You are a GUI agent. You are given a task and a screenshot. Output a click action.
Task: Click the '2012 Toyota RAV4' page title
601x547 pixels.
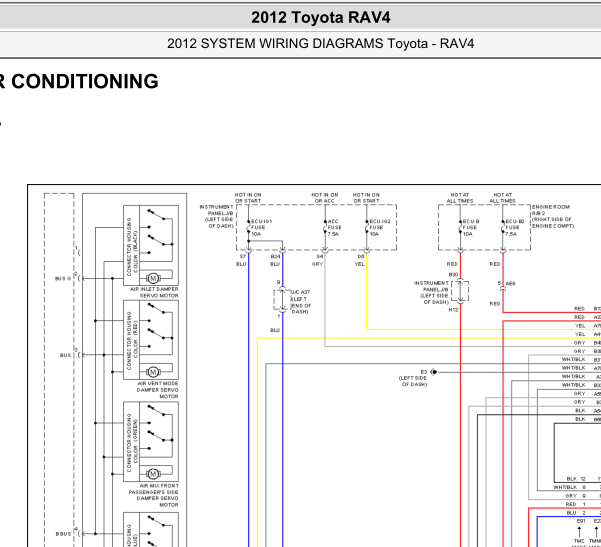click(321, 18)
